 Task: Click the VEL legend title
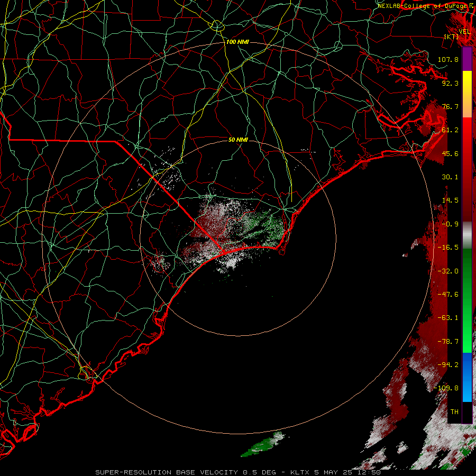(x=465, y=32)
